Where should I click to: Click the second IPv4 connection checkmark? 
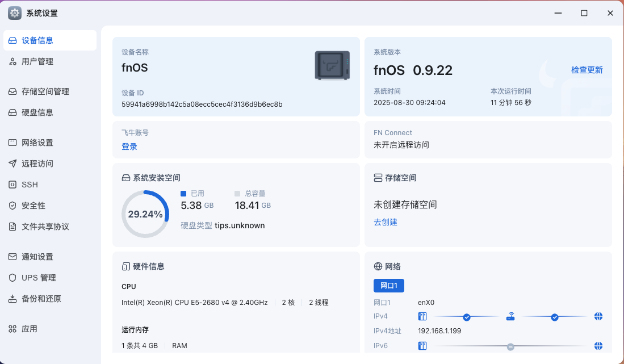pos(555,317)
